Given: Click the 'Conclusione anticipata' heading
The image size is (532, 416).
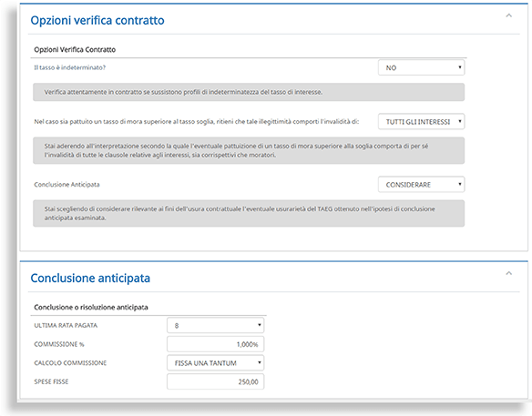Looking at the screenshot, I should pyautogui.click(x=90, y=278).
